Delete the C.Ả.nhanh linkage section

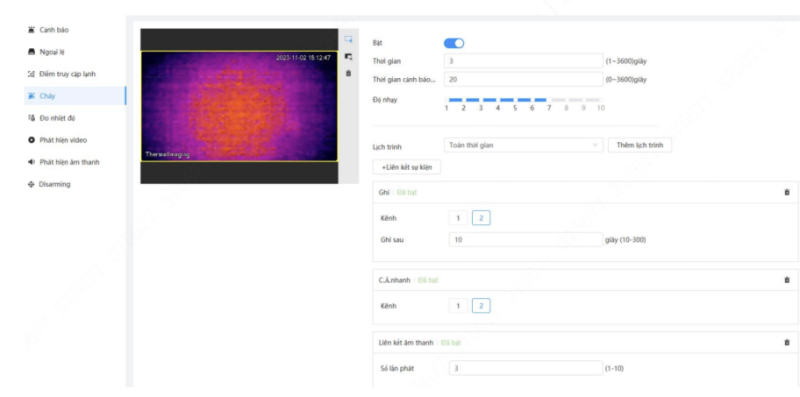[x=786, y=280]
